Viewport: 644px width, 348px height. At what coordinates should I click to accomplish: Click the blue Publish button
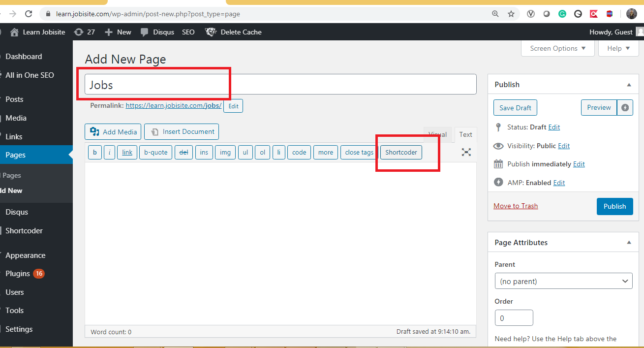pyautogui.click(x=614, y=206)
